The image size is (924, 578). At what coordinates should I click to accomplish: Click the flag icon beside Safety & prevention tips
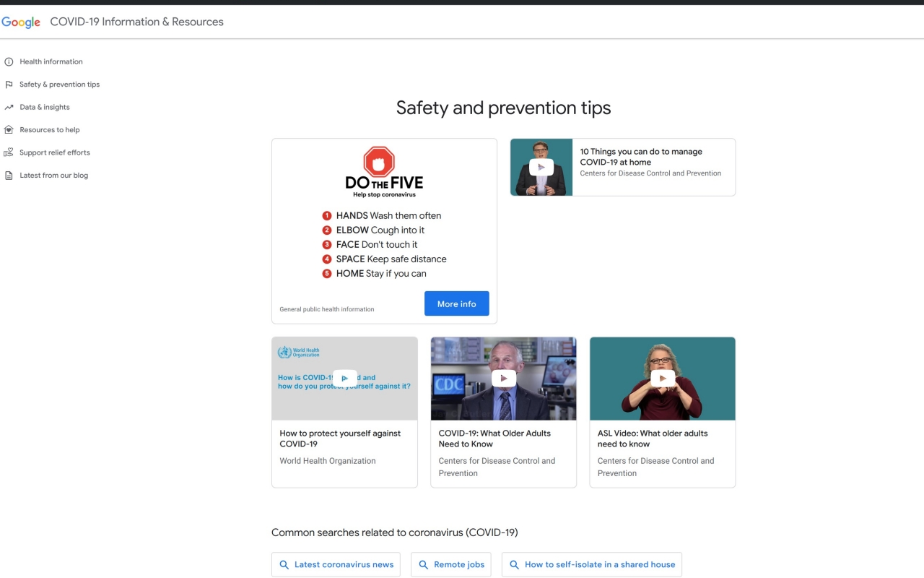9,85
